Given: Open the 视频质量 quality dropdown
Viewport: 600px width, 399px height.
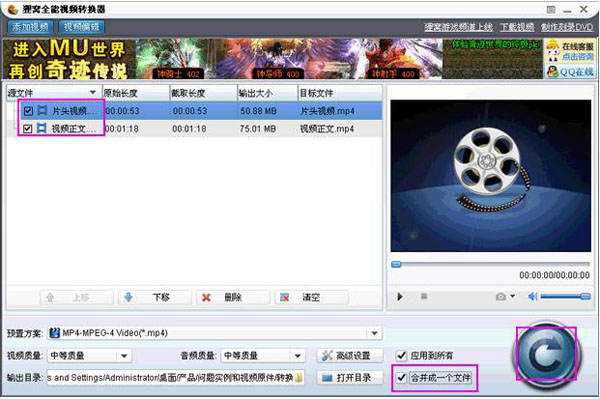Looking at the screenshot, I should coord(124,356).
